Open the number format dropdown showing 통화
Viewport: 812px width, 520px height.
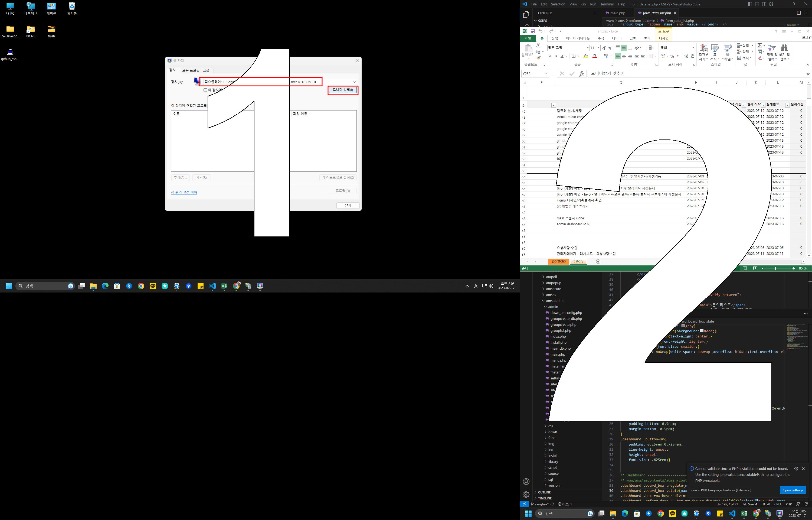tap(693, 48)
